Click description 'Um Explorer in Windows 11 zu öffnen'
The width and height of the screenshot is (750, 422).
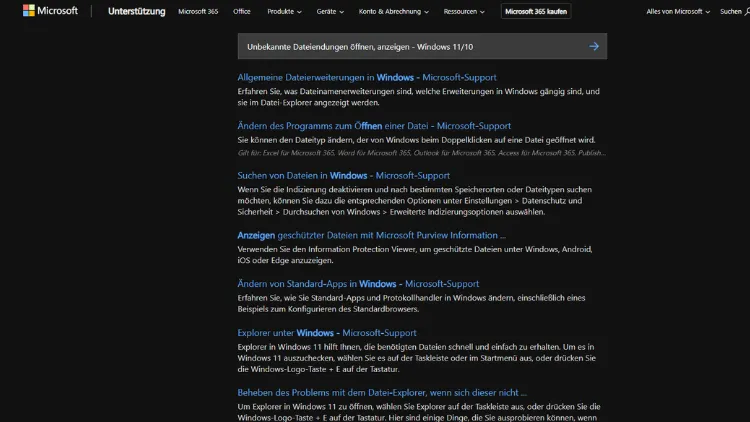[x=419, y=412]
